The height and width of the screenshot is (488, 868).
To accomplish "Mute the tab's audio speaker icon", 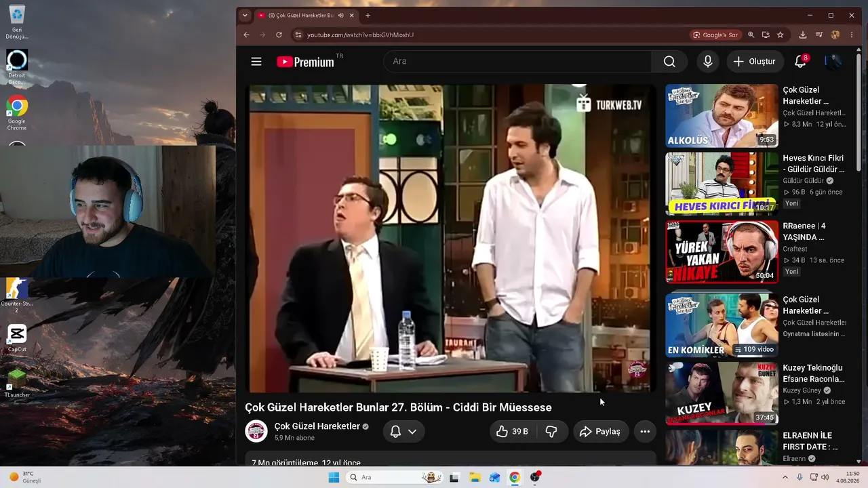I will click(x=340, y=16).
